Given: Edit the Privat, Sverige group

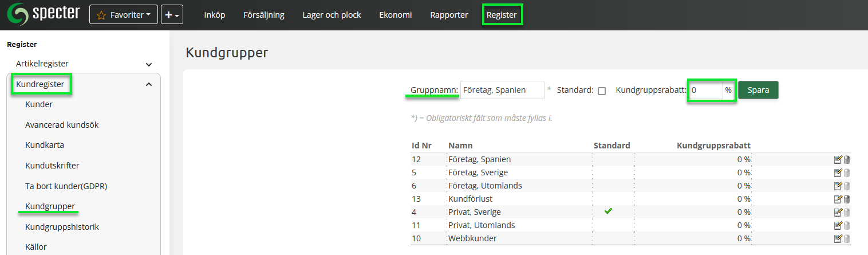Looking at the screenshot, I should (x=838, y=212).
